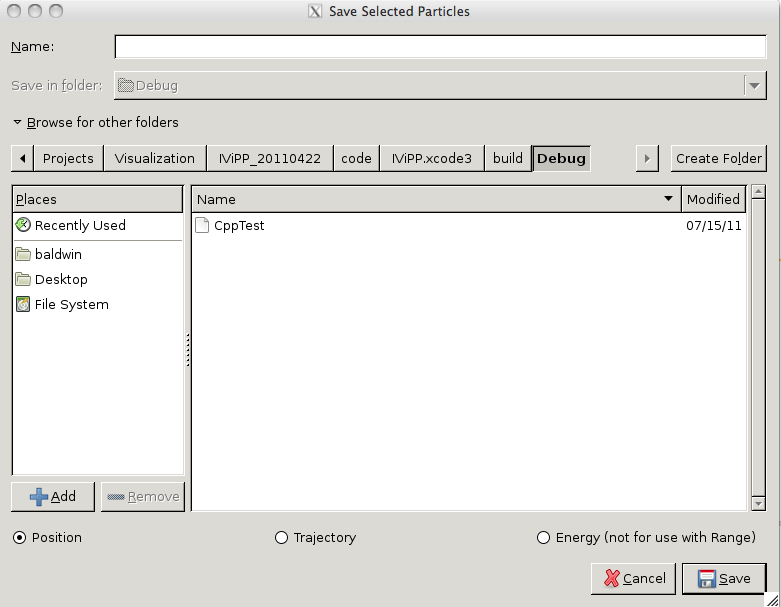Go to the code path folder

356,158
